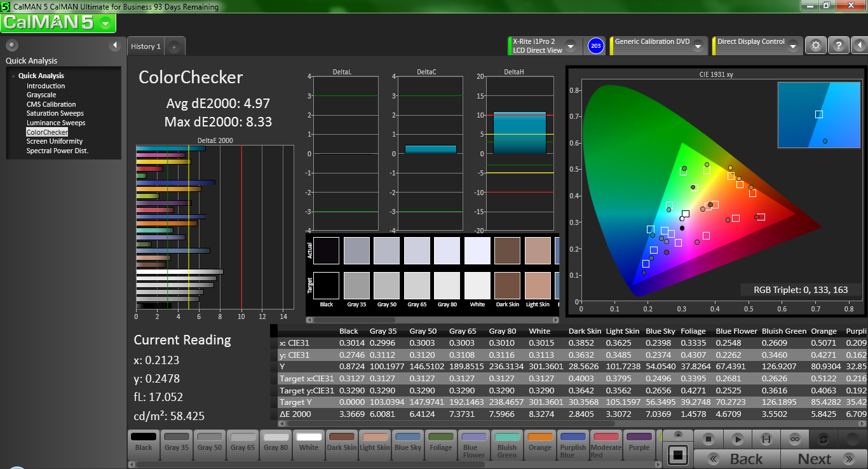Click the Gray 50 column header in table
This screenshot has height=469, width=868.
[x=422, y=331]
